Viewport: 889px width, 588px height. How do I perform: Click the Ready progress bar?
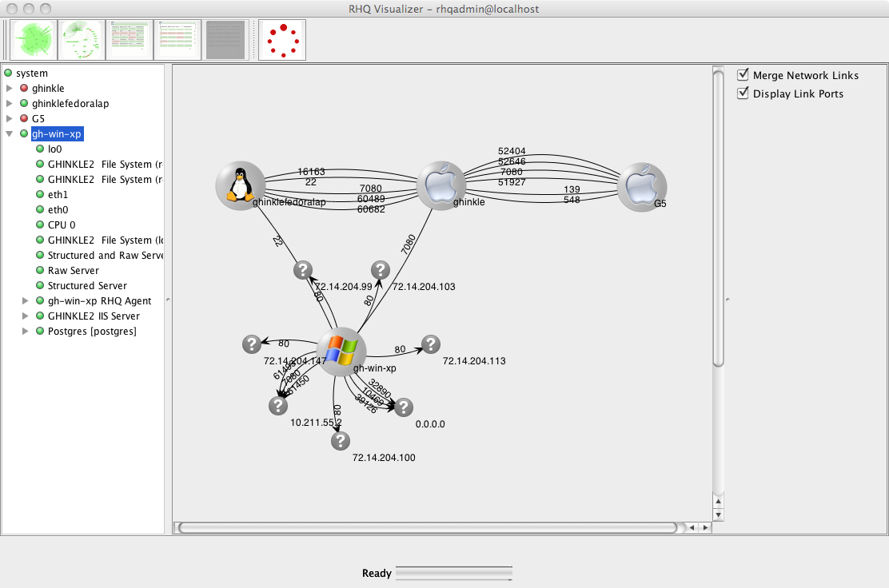coord(453,574)
